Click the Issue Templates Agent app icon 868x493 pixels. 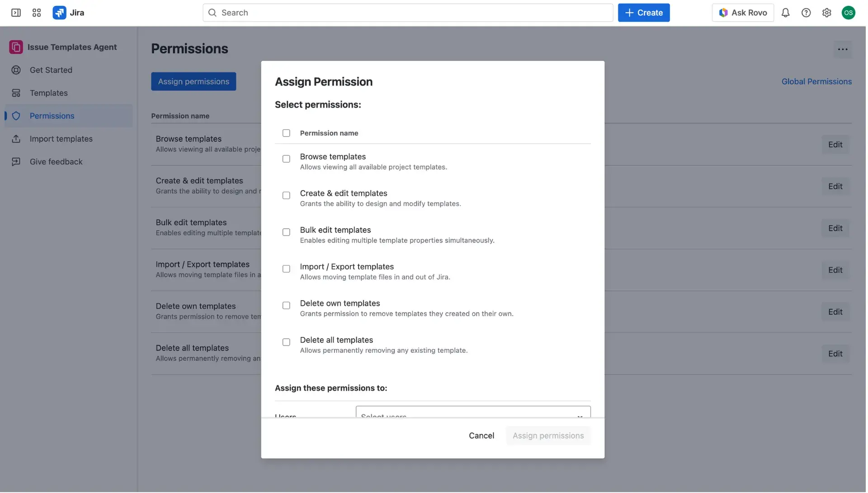(16, 47)
